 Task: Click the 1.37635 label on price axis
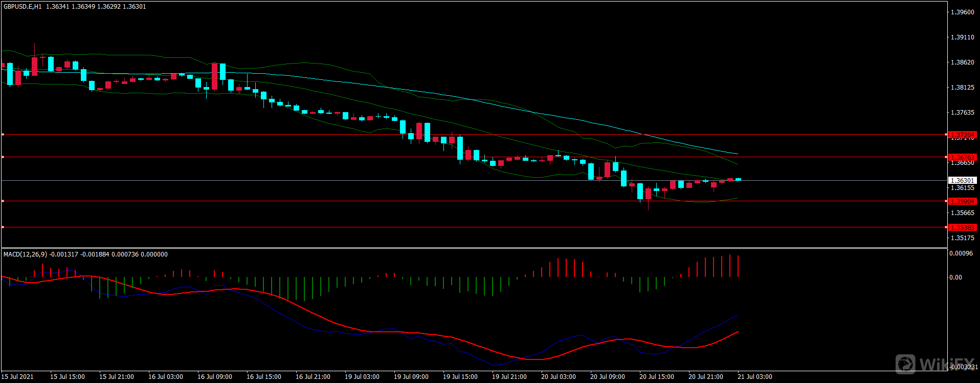click(962, 113)
